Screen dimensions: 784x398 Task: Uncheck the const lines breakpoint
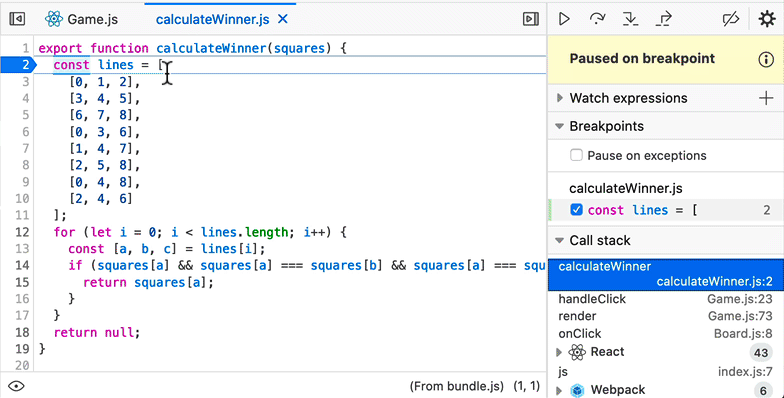tap(576, 210)
